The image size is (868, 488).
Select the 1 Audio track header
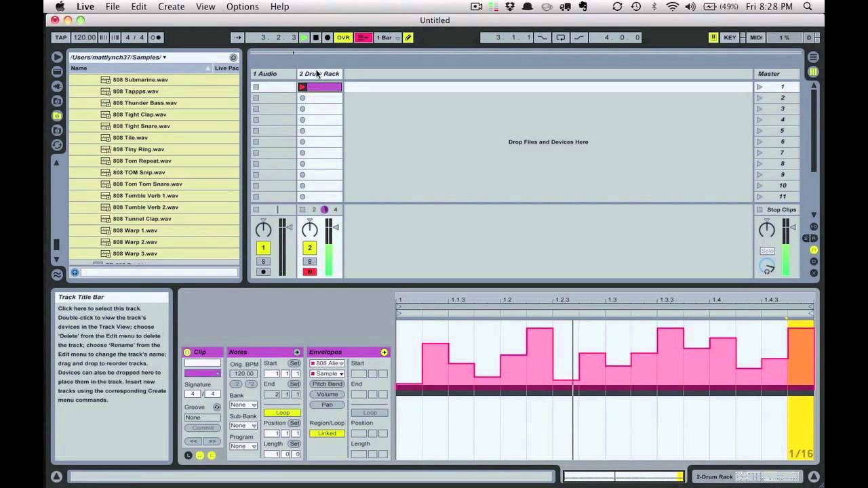(274, 73)
